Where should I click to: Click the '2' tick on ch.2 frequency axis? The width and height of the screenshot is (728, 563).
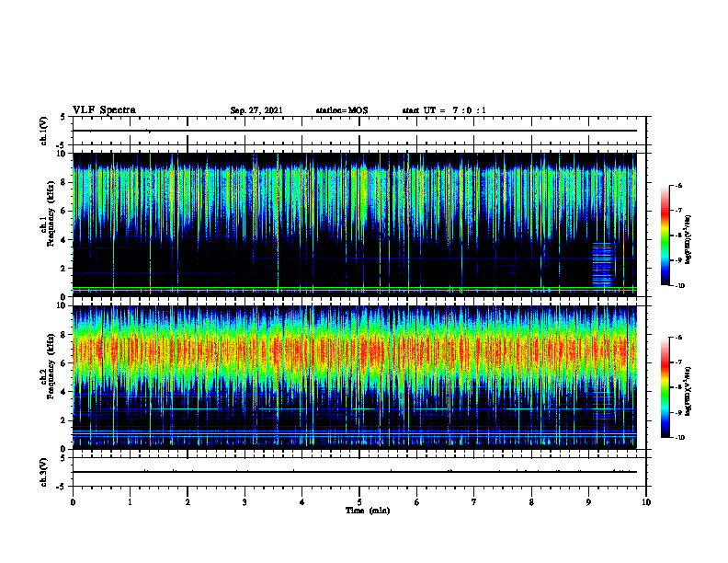point(64,420)
